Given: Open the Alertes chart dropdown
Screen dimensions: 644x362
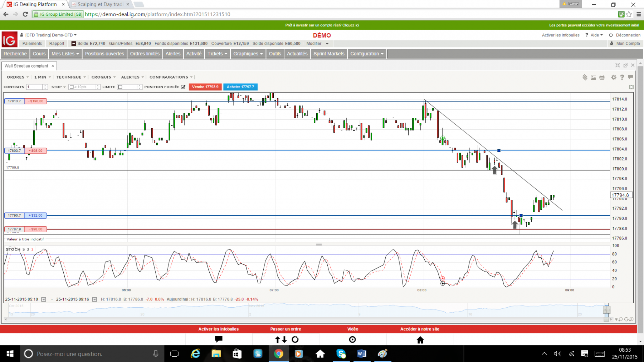Looking at the screenshot, I should pos(132,77).
